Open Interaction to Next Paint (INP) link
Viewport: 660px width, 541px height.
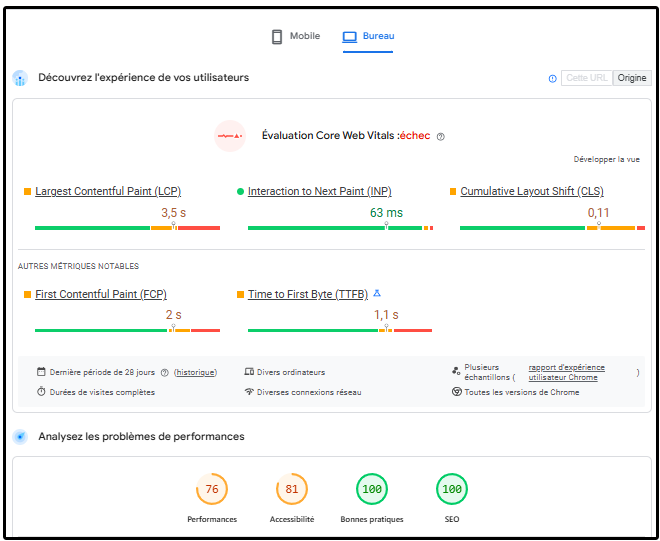tap(319, 191)
